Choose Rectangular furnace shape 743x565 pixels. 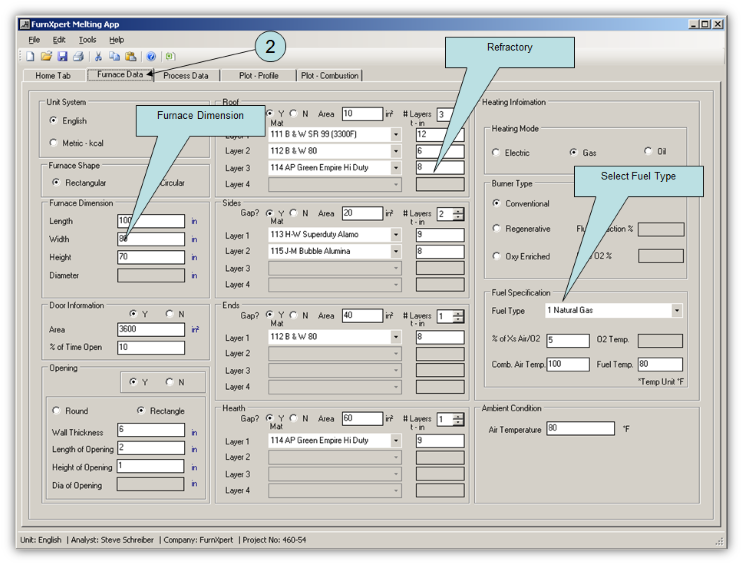[x=56, y=182]
